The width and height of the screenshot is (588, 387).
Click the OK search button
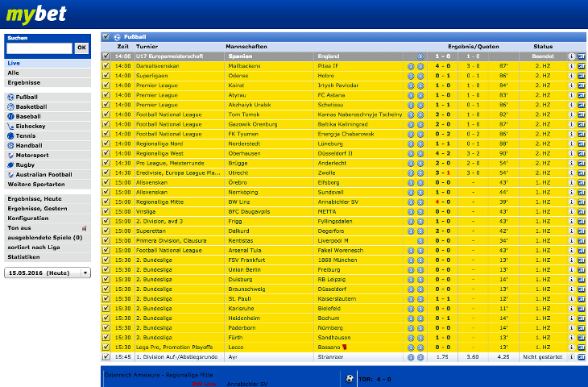(81, 48)
